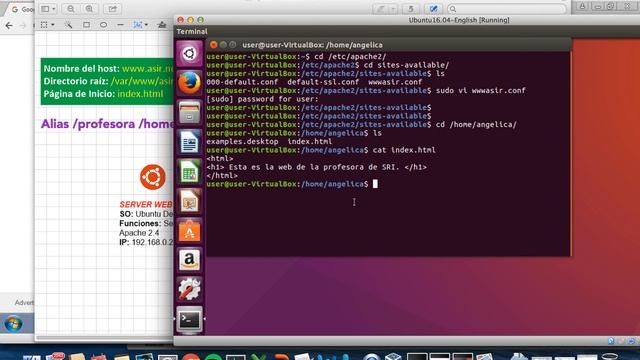The width and height of the screenshot is (640, 360).
Task: Click '[sudo] password for user:' line
Action: click(x=262, y=99)
